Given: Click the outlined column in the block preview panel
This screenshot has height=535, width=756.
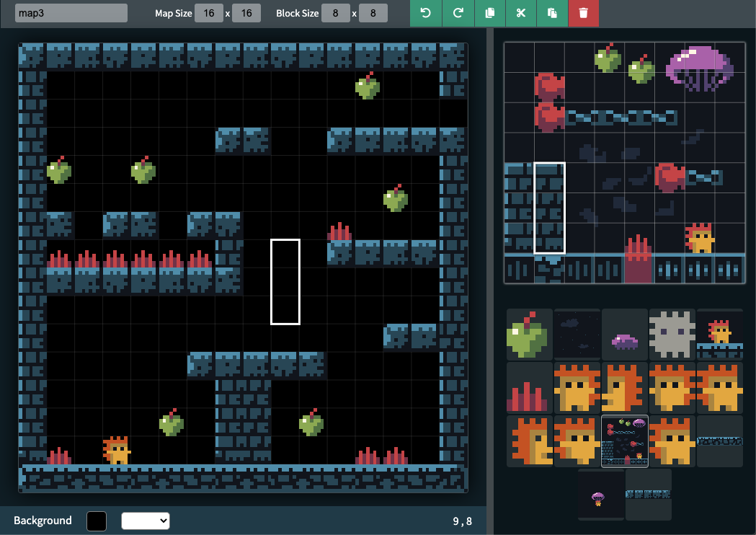Looking at the screenshot, I should [550, 208].
